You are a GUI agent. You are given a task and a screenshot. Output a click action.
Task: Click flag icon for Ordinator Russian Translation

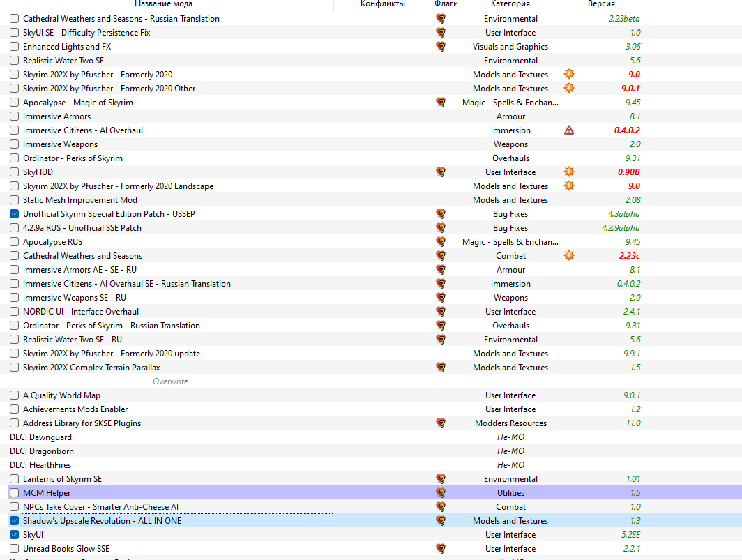click(x=441, y=326)
